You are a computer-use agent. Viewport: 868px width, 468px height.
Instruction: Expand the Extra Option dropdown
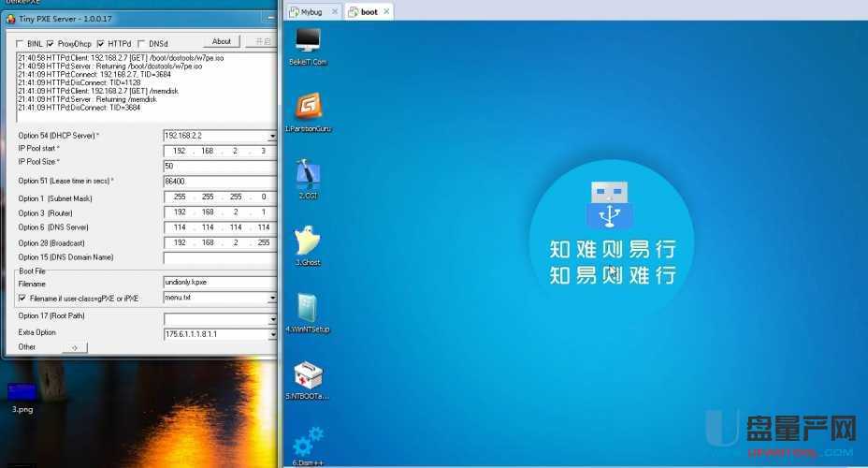(x=272, y=333)
